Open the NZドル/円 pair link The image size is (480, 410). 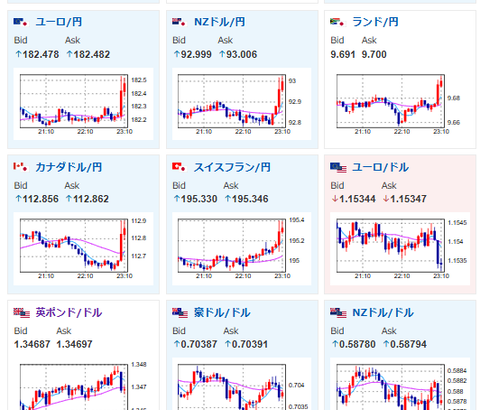click(x=219, y=22)
